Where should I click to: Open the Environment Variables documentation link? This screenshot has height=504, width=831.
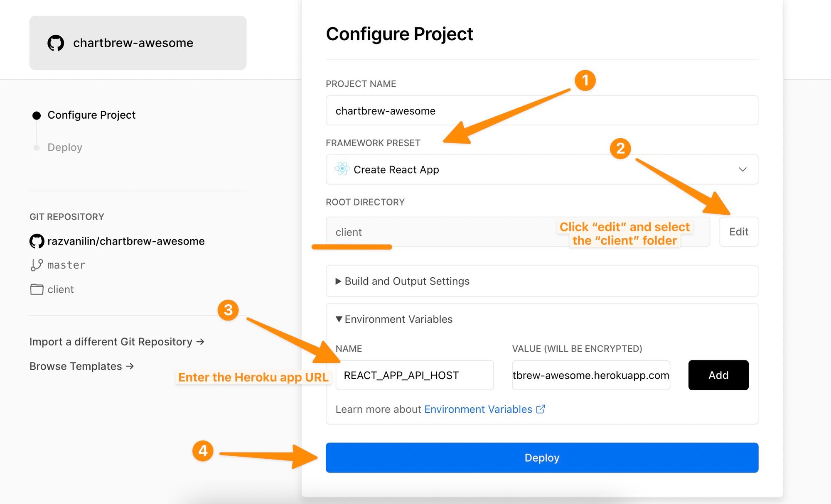click(478, 409)
